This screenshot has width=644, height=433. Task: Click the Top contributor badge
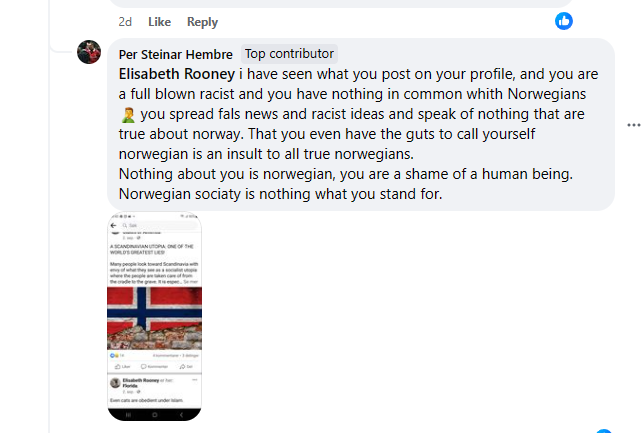point(290,54)
